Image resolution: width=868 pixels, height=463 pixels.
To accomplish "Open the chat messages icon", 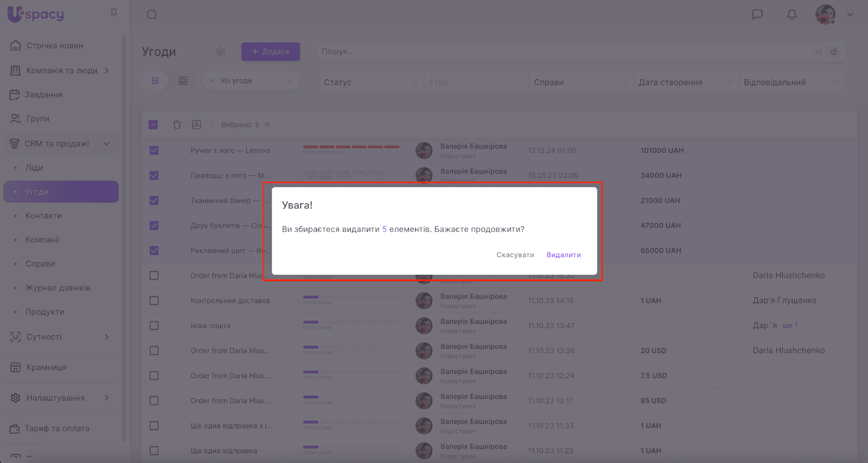I will tap(757, 15).
